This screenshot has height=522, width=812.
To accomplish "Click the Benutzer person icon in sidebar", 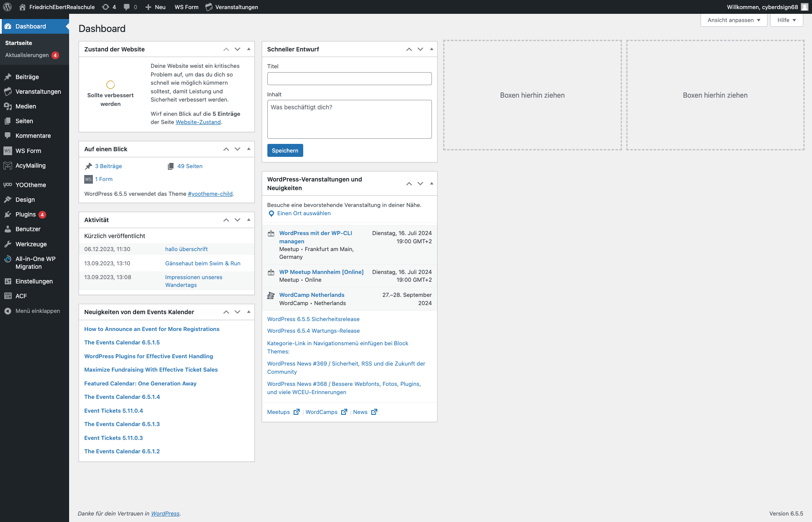I will (x=8, y=229).
